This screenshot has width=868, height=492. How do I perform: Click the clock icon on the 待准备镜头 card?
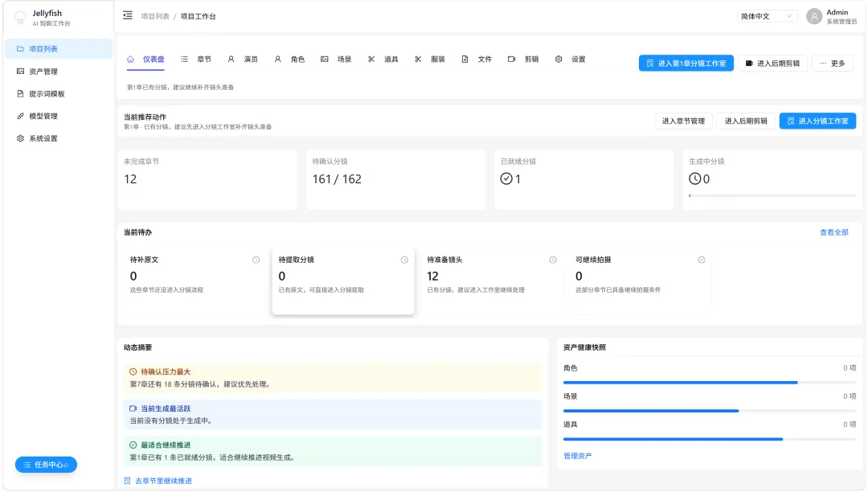(552, 260)
